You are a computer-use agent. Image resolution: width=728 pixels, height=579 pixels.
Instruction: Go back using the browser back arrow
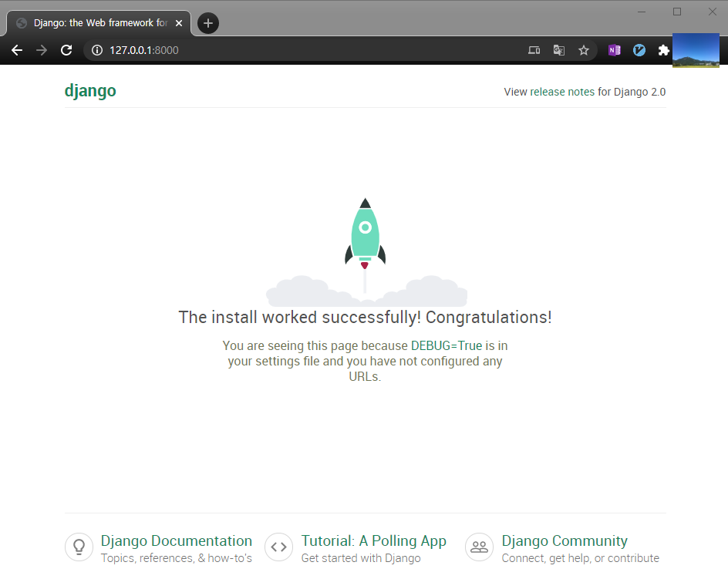click(x=17, y=50)
